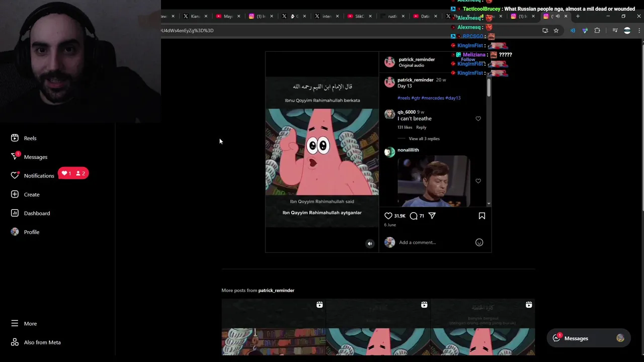Like nonalillith's GIF comment
Image resolution: width=644 pixels, height=362 pixels.
[x=478, y=181]
